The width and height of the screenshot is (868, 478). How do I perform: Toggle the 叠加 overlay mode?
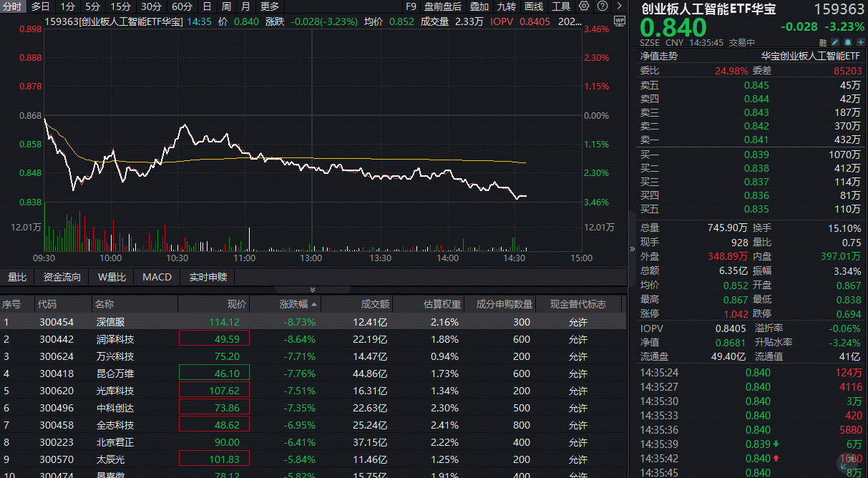(x=479, y=6)
